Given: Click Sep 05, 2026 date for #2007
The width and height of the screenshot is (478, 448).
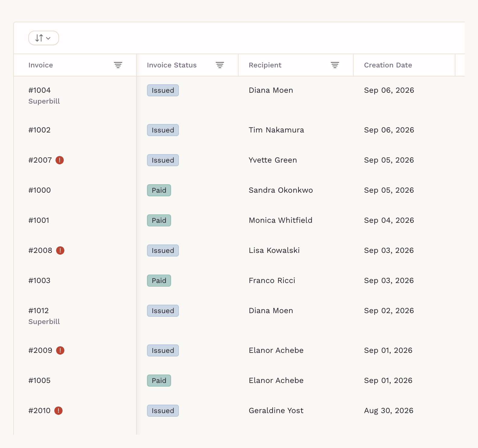Looking at the screenshot, I should point(389,160).
